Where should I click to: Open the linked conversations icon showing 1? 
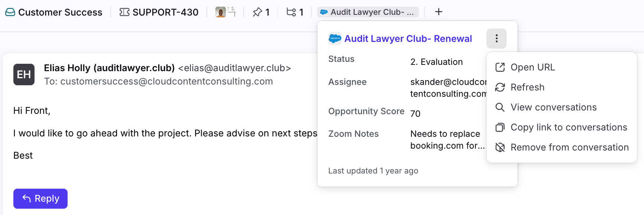(x=295, y=12)
